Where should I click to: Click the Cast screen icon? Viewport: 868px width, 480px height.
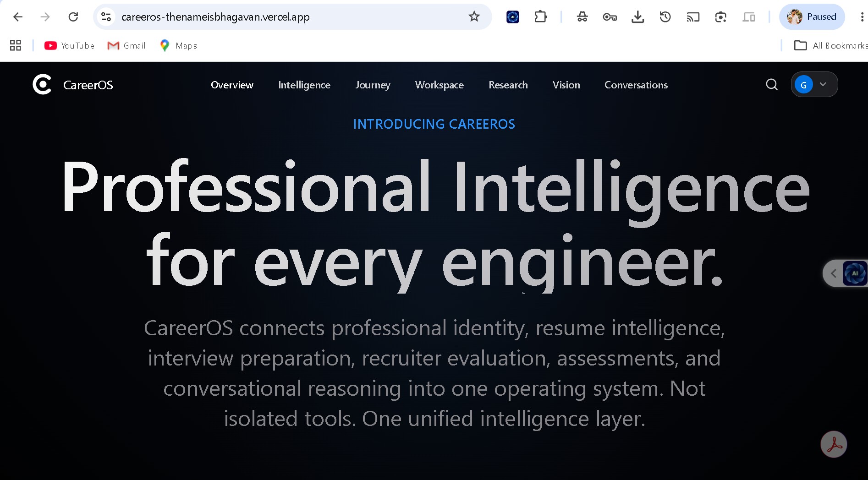point(693,17)
